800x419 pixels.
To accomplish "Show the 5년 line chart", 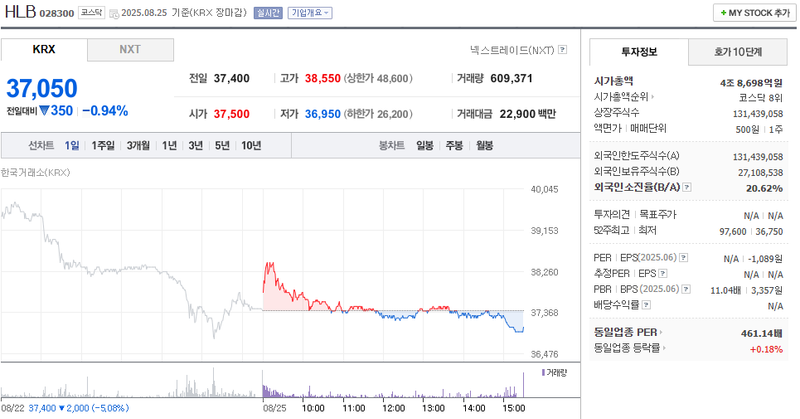I will [222, 145].
